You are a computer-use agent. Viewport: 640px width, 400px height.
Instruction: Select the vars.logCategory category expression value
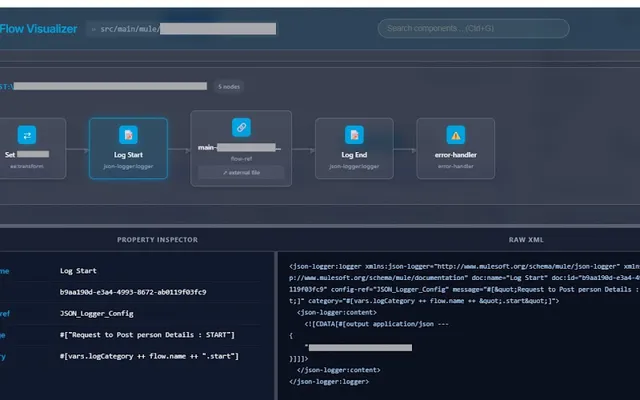pyautogui.click(x=149, y=356)
